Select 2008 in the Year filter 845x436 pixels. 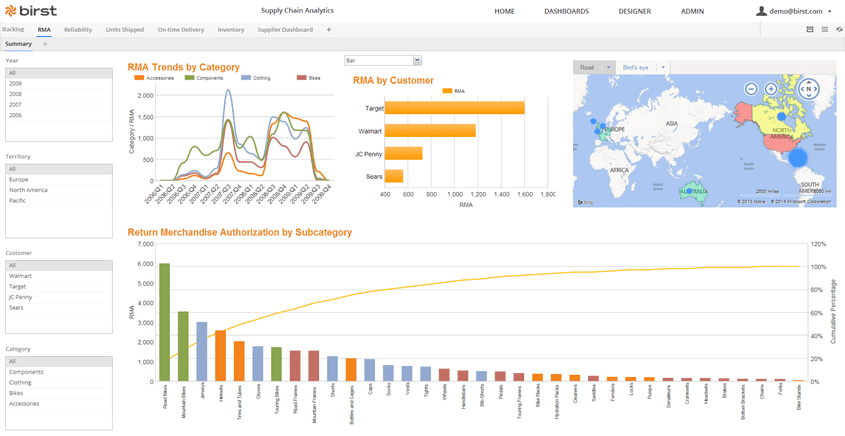[59, 94]
